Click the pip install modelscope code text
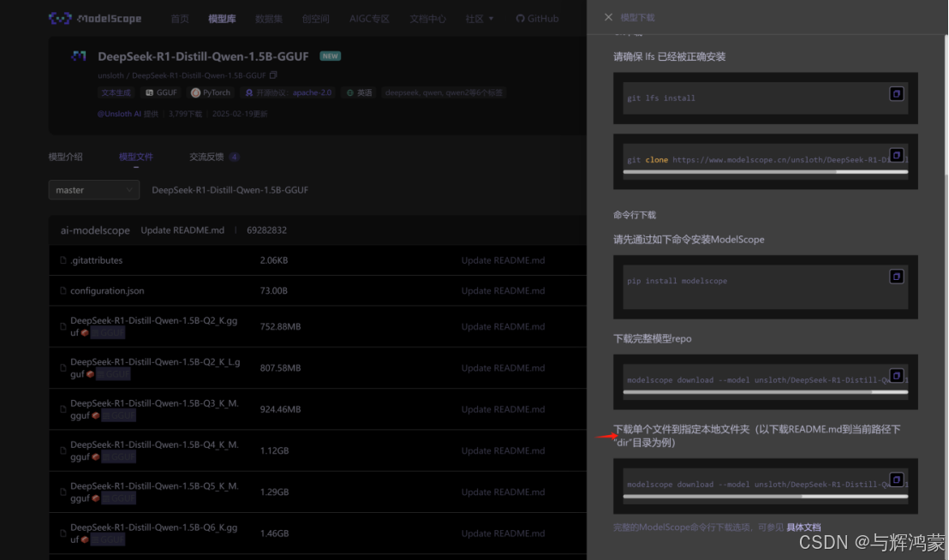The height and width of the screenshot is (560, 949). 677,281
